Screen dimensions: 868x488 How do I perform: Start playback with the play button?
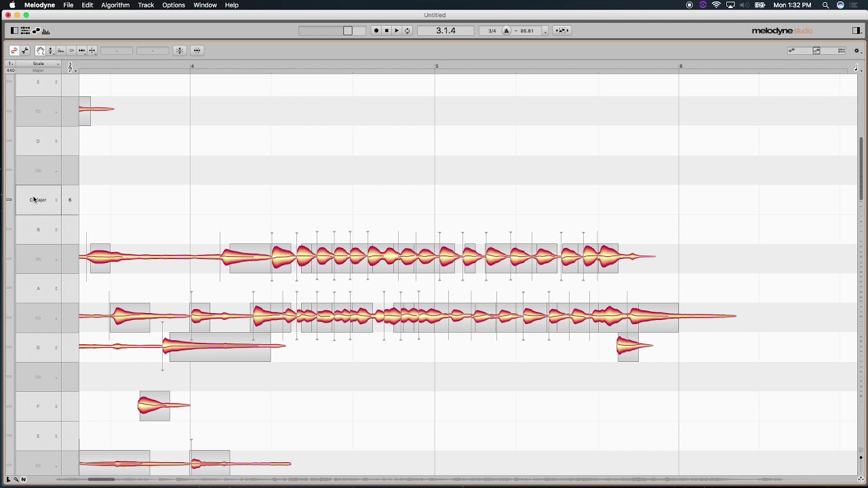[x=397, y=30]
